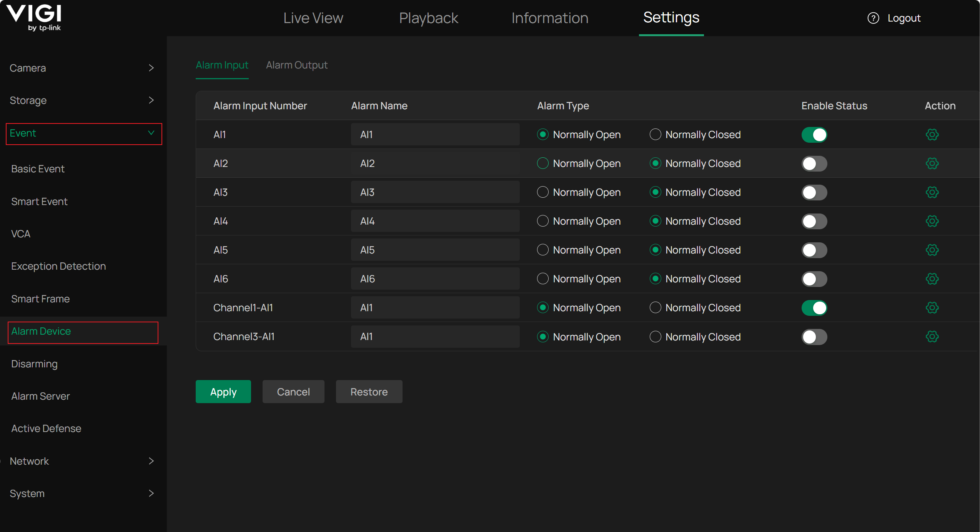
Task: Open action settings for alarm input AI6
Action: pos(932,279)
